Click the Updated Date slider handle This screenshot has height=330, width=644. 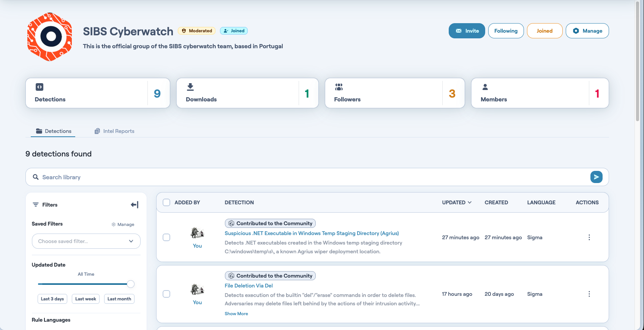(x=131, y=284)
